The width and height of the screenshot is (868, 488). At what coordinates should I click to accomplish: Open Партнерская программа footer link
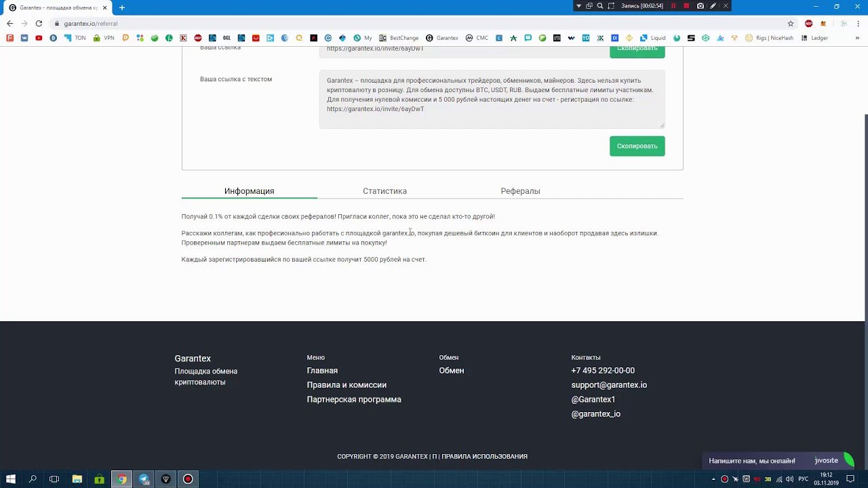[354, 400]
